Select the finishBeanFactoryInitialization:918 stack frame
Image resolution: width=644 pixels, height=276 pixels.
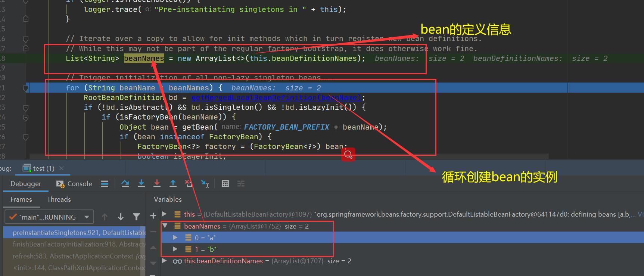click(x=74, y=244)
